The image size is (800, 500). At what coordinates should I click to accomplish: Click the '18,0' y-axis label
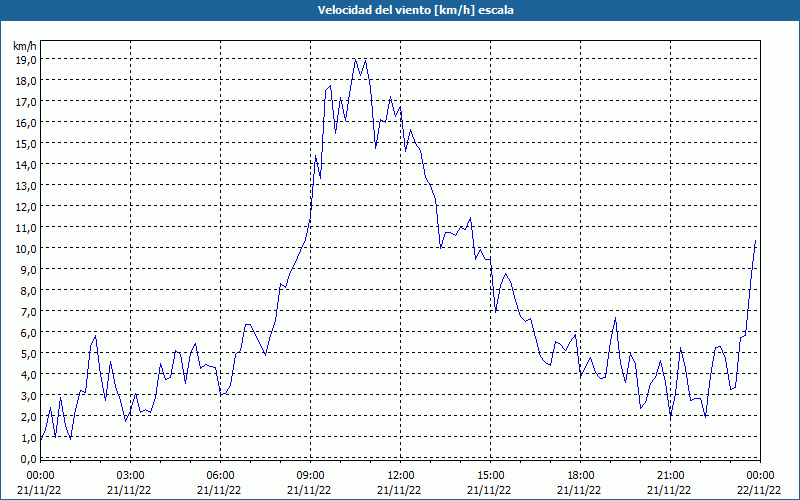(x=26, y=81)
